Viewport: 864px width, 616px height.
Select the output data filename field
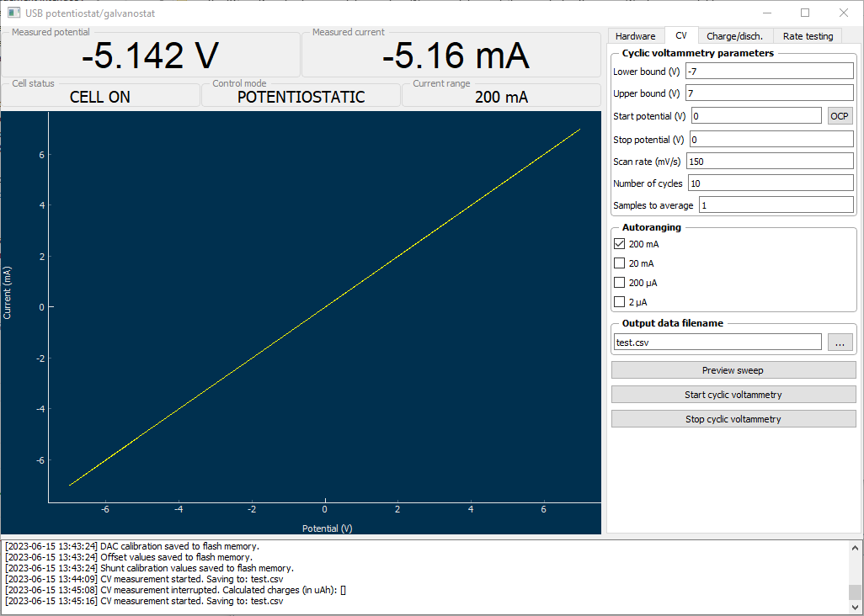(716, 341)
